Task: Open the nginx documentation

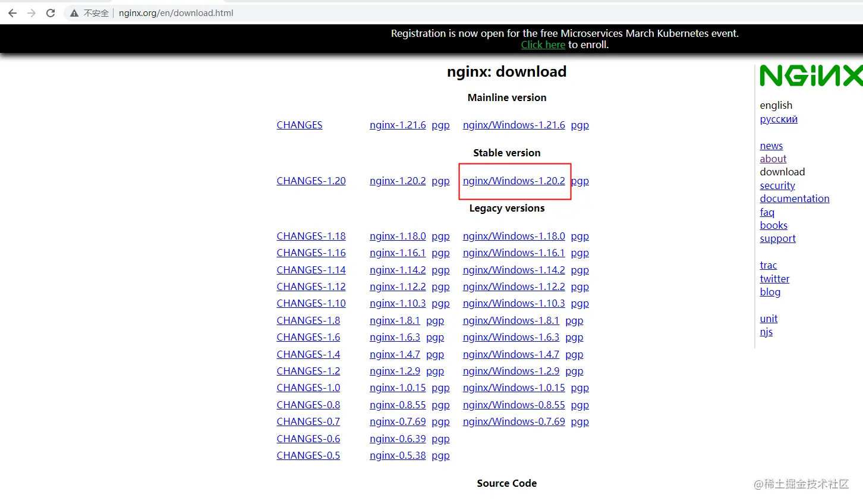Action: [795, 199]
